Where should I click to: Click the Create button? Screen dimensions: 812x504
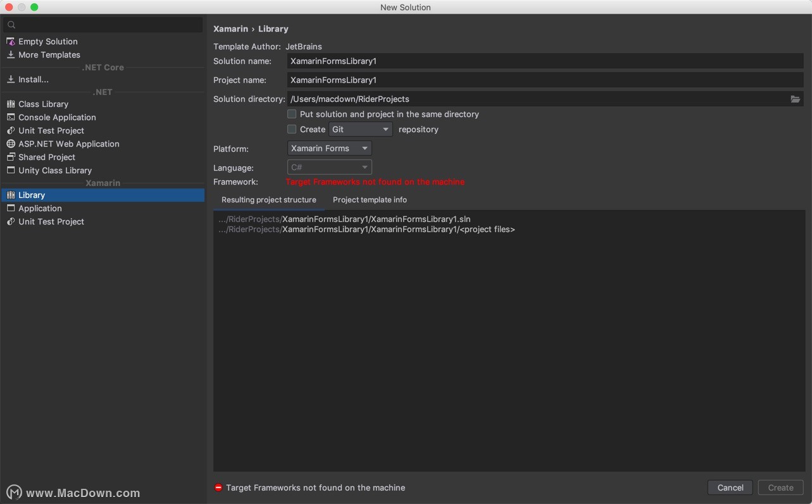point(780,488)
